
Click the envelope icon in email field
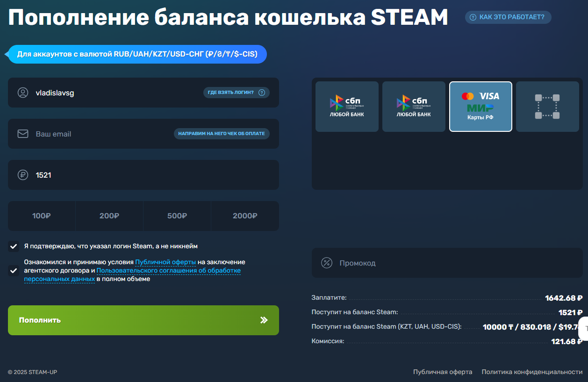(23, 134)
